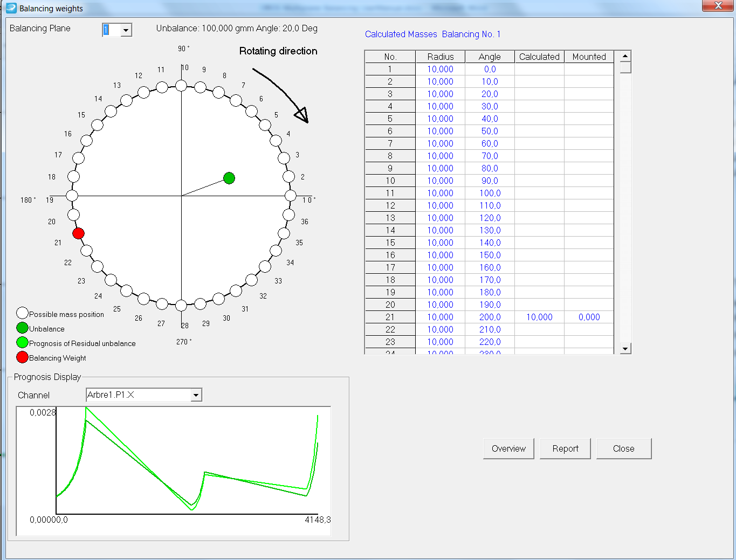Image resolution: width=736 pixels, height=560 pixels.
Task: Click the Mounted column header
Action: click(589, 57)
